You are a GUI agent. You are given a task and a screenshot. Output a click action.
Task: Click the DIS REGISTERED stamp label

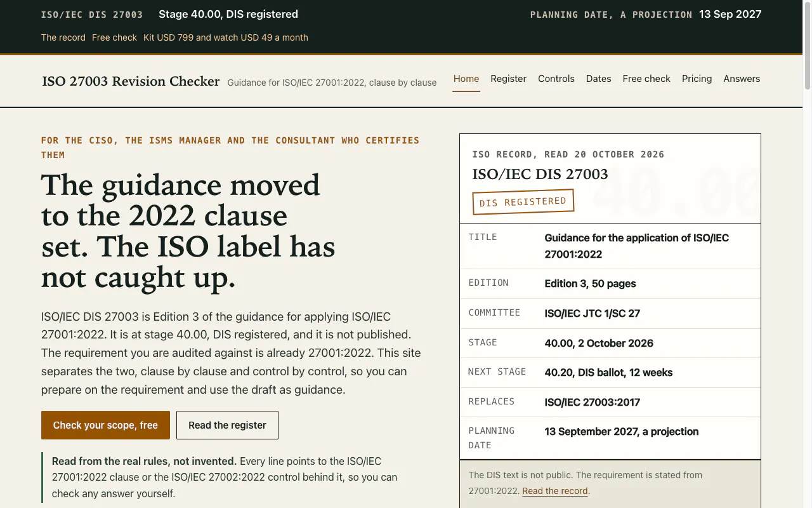tap(523, 202)
